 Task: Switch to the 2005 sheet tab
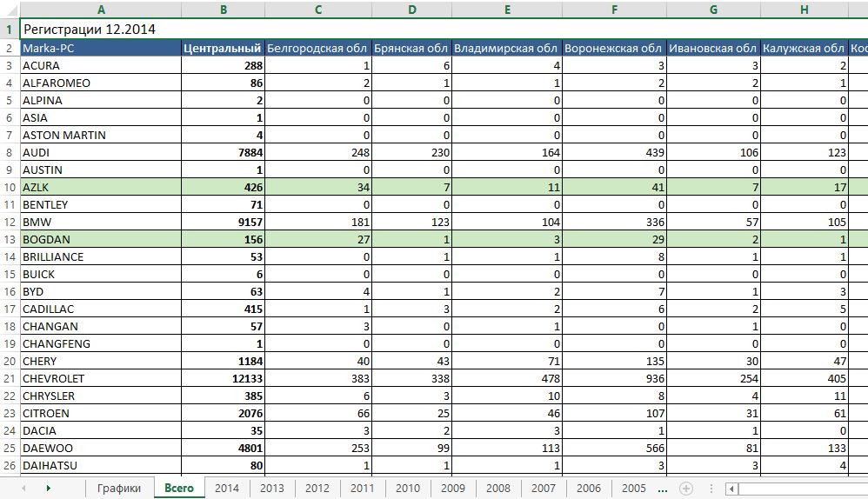[634, 488]
